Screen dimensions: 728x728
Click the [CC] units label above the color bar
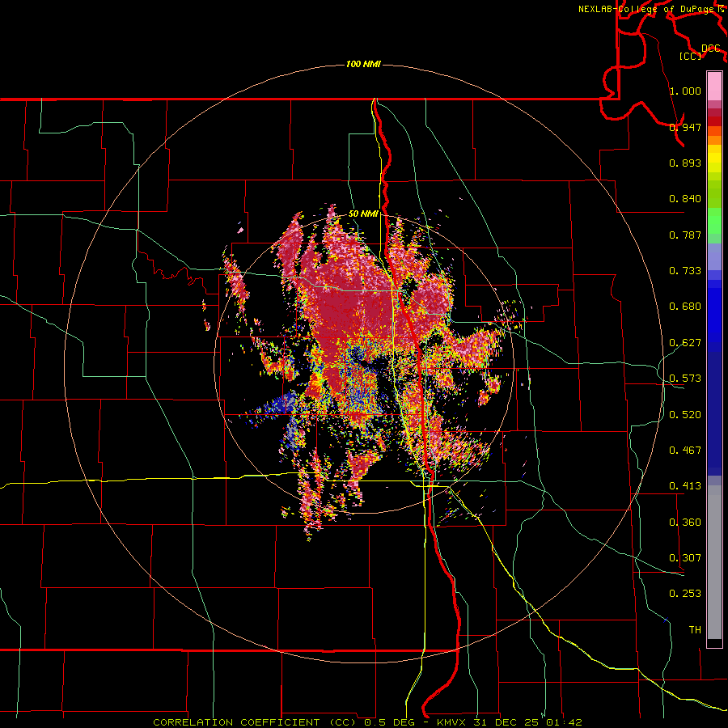(691, 56)
